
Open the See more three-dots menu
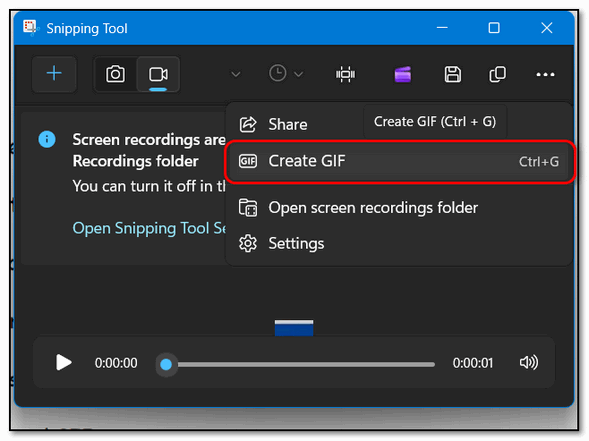545,74
